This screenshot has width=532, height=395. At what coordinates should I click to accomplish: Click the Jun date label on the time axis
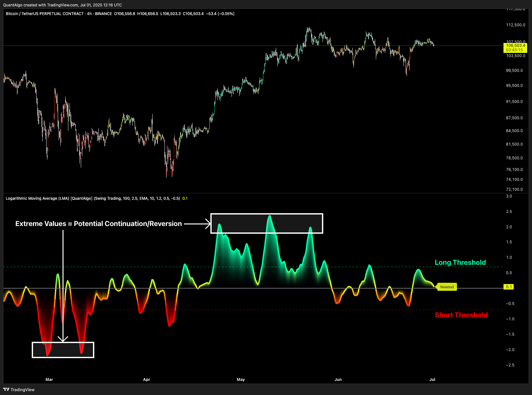338,380
